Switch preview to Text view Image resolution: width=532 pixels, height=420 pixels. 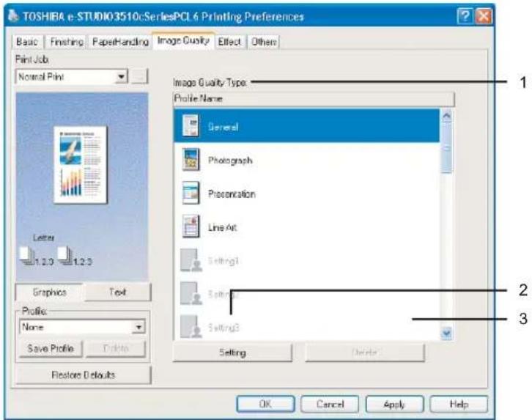point(117,292)
